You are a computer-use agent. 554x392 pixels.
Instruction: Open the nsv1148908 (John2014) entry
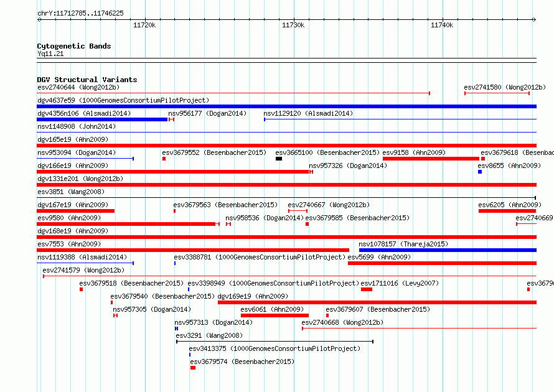click(77, 126)
